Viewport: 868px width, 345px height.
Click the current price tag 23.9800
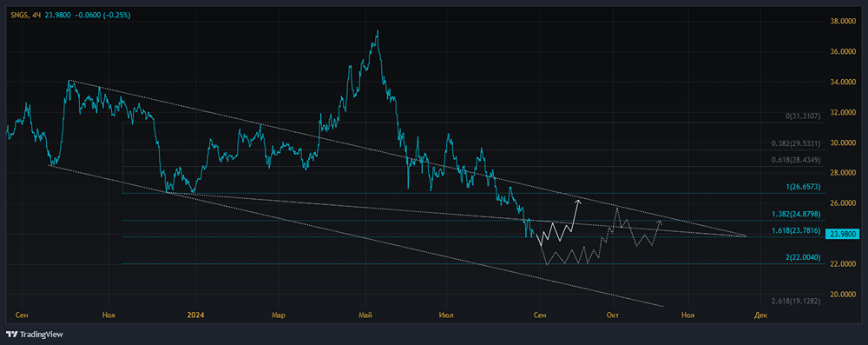coord(842,235)
